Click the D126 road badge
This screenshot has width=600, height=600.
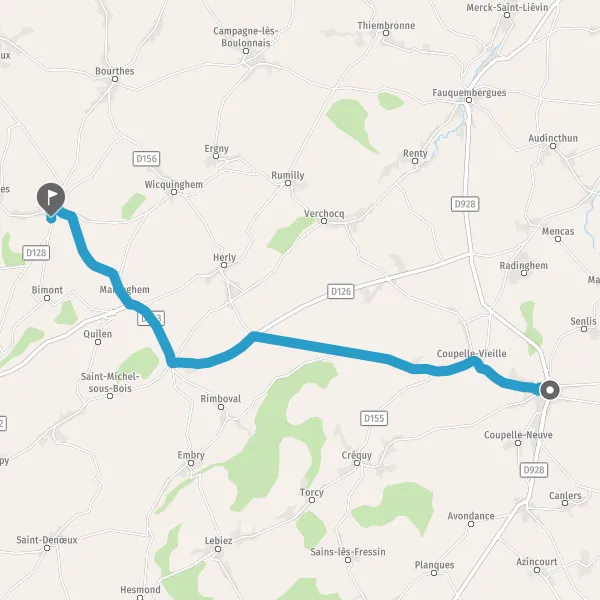pos(341,292)
